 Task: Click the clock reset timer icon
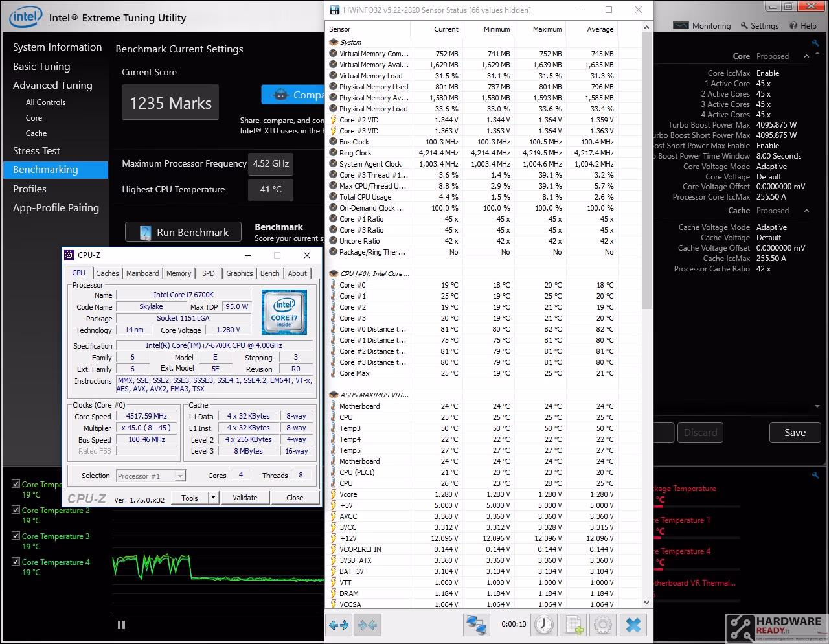[x=543, y=625]
